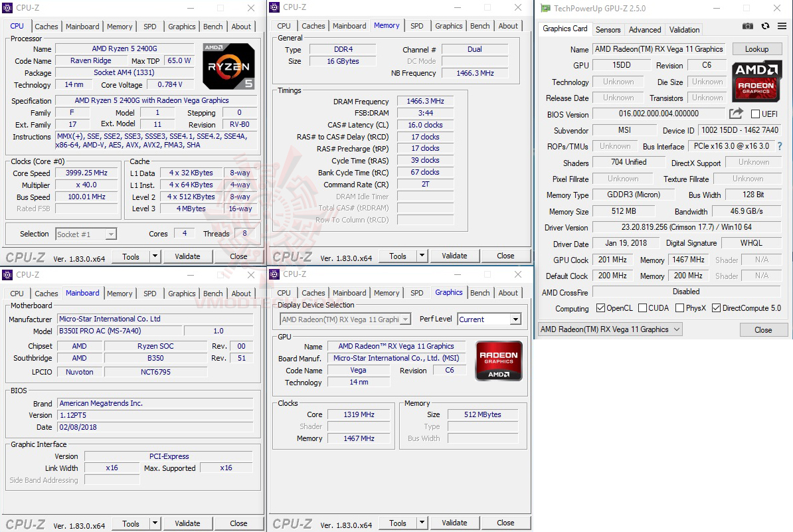The width and height of the screenshot is (793, 532).
Task: Click Close button in GPU-Z
Action: pos(763,329)
